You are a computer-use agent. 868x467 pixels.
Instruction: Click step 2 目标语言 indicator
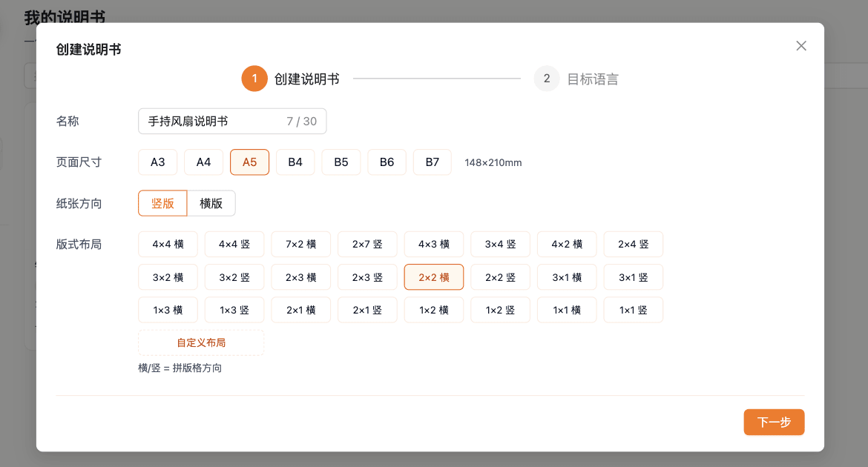(576, 79)
